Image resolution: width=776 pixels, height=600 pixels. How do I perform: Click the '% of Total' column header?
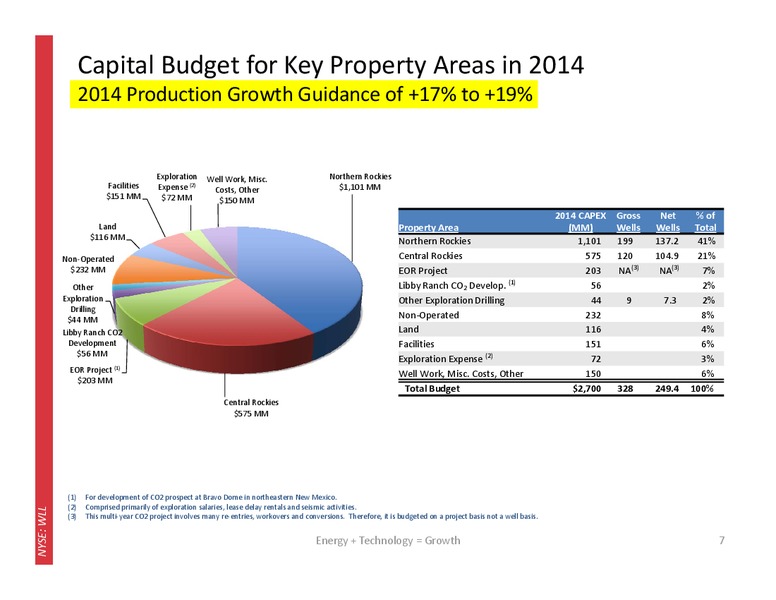[705, 222]
